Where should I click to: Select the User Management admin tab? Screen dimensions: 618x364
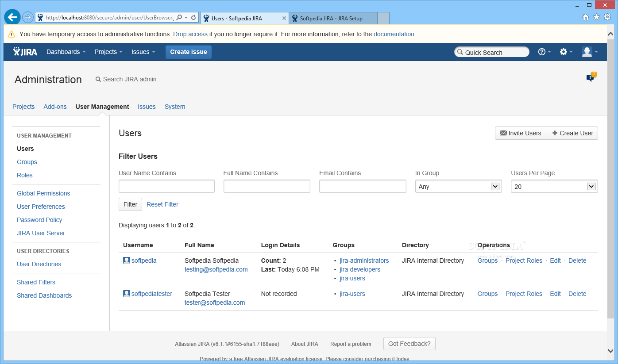(102, 107)
